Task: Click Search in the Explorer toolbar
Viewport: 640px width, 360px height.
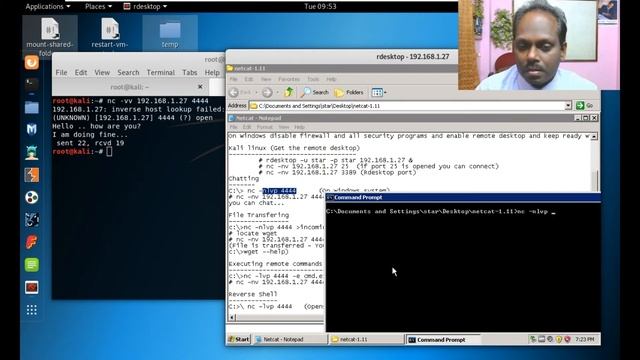Action: coord(315,93)
